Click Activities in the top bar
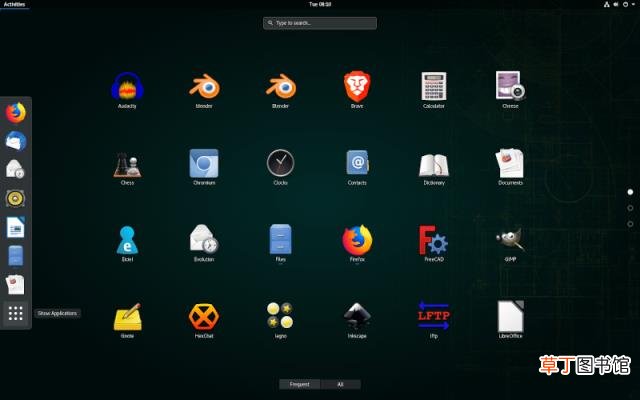The image size is (640, 400). (x=14, y=4)
